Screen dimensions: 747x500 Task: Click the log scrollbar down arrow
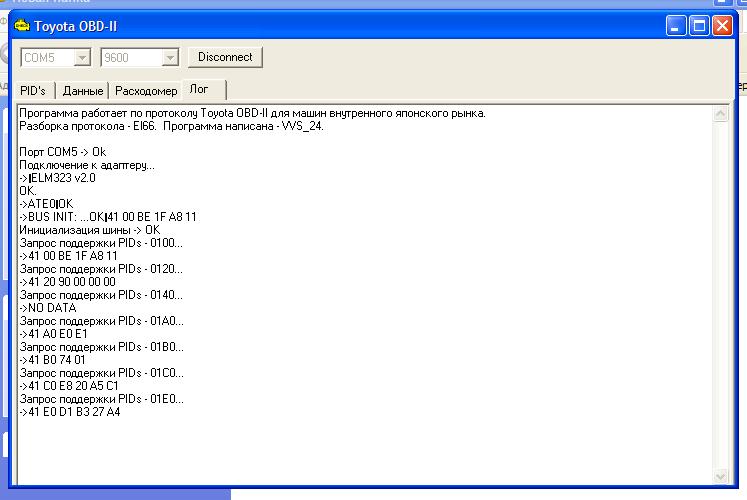(720, 476)
